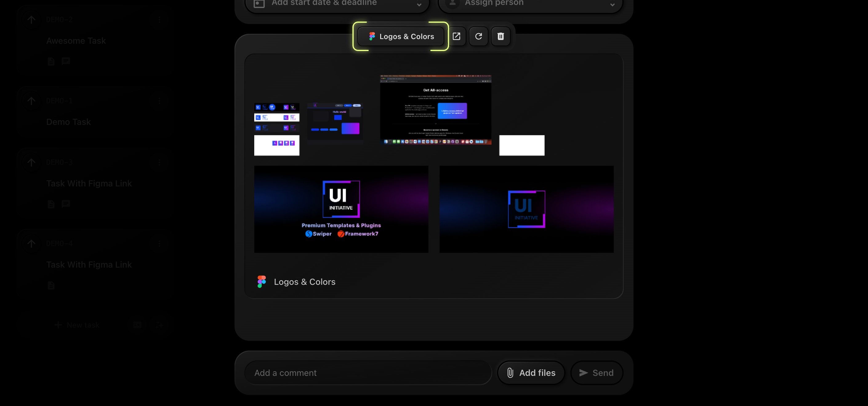Select the DEMO-3 task ID label
This screenshot has height=406, width=868.
coord(59,163)
